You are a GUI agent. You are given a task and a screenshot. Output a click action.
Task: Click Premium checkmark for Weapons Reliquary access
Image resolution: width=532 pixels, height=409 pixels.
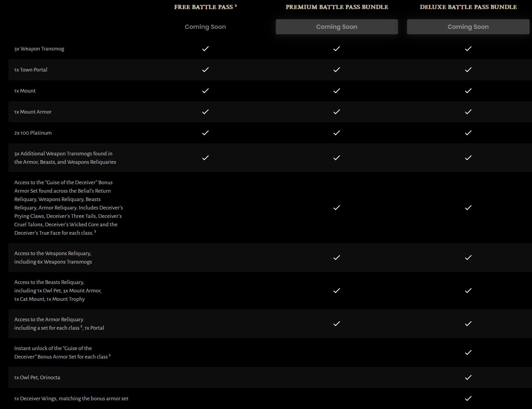pos(337,257)
